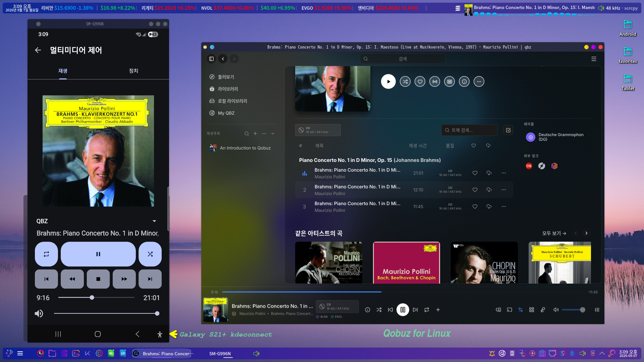Screen dimensions: 644x362
Task: Open the lyrics microphone button
Action: [x=543, y=310]
